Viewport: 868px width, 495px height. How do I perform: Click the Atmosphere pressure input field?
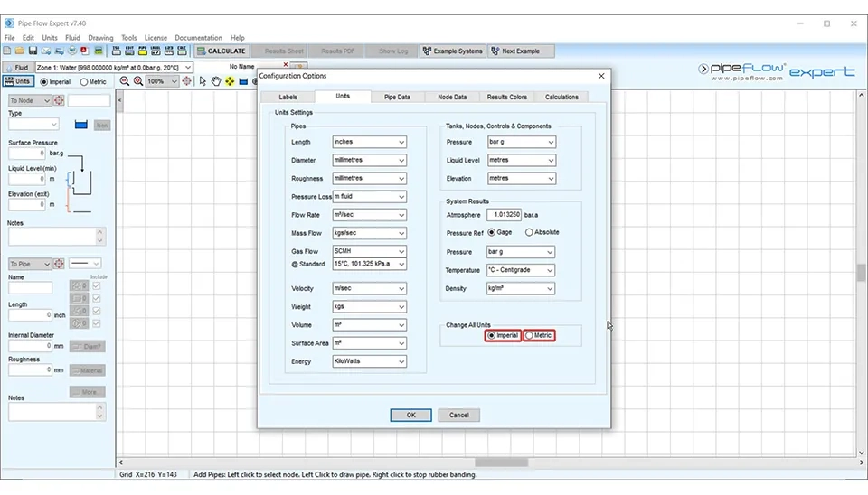tap(504, 215)
